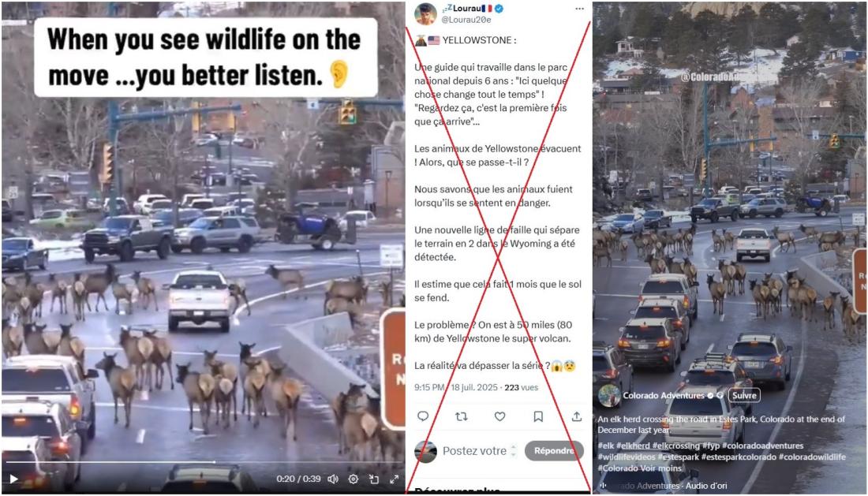Open Lourau's profile avatar

click(x=425, y=14)
